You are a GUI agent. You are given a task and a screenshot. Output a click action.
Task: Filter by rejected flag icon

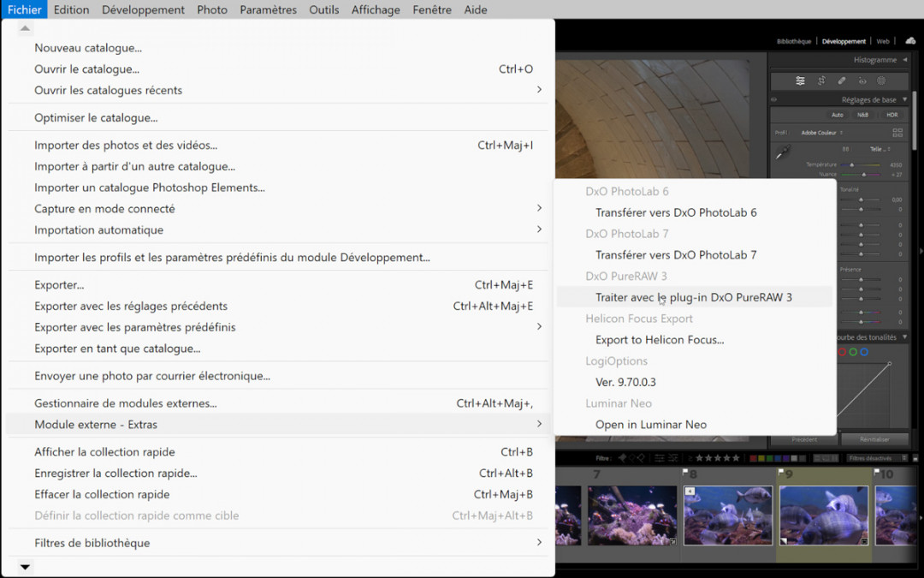[641, 458]
